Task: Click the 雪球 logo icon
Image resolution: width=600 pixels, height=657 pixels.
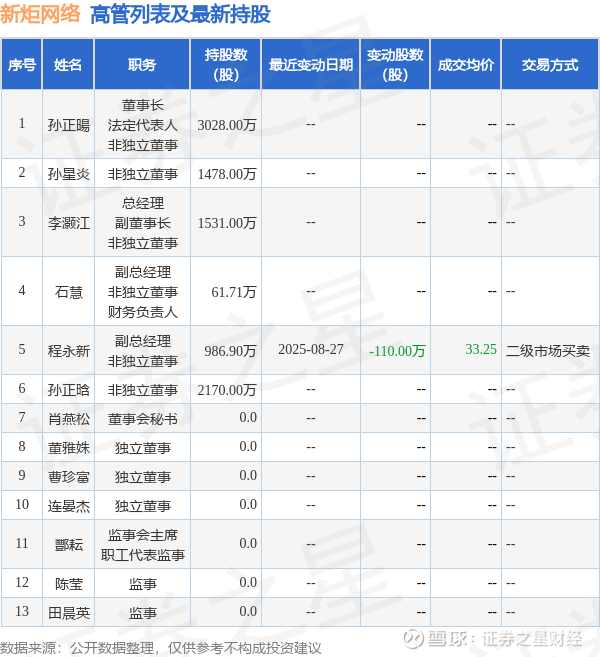Action: [x=413, y=639]
